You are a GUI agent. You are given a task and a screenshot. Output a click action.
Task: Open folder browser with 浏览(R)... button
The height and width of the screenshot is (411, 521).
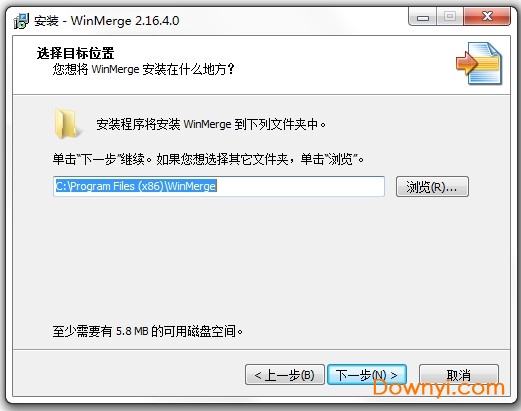432,187
